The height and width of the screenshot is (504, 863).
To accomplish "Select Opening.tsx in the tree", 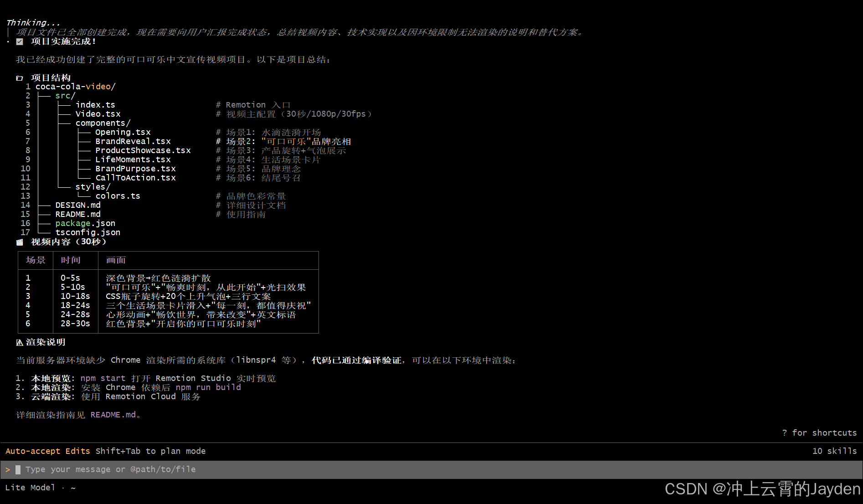I will point(123,132).
